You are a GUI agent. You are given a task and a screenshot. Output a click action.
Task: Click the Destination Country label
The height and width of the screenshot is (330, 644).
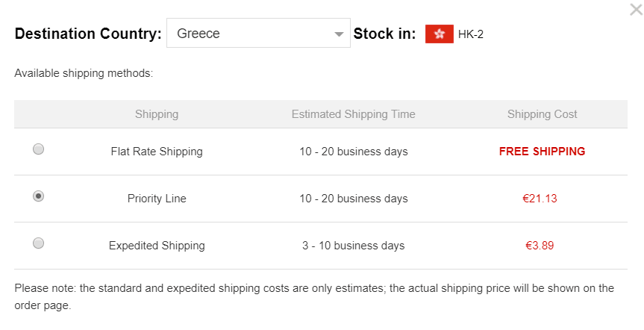(x=88, y=34)
